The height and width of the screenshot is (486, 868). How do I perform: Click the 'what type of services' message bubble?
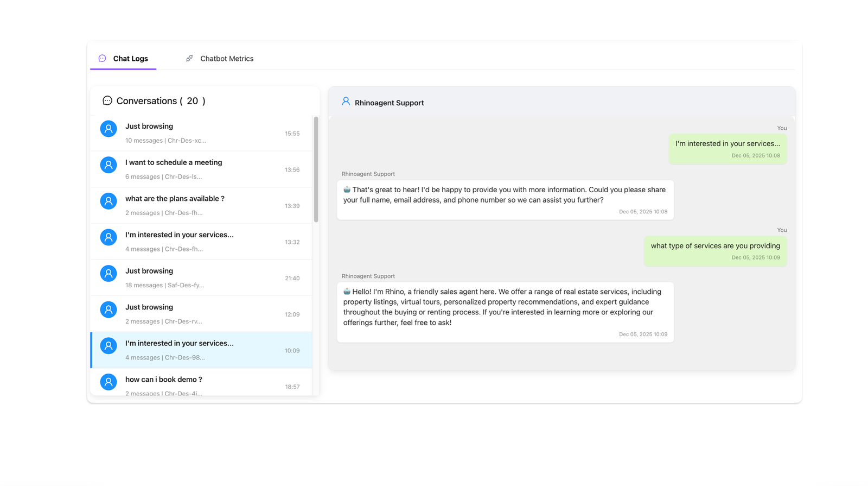coord(715,250)
